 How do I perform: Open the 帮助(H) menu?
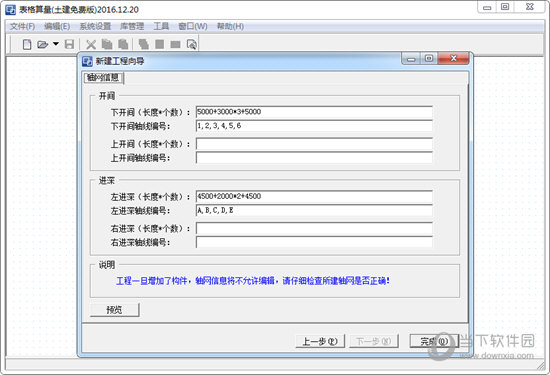tap(230, 26)
